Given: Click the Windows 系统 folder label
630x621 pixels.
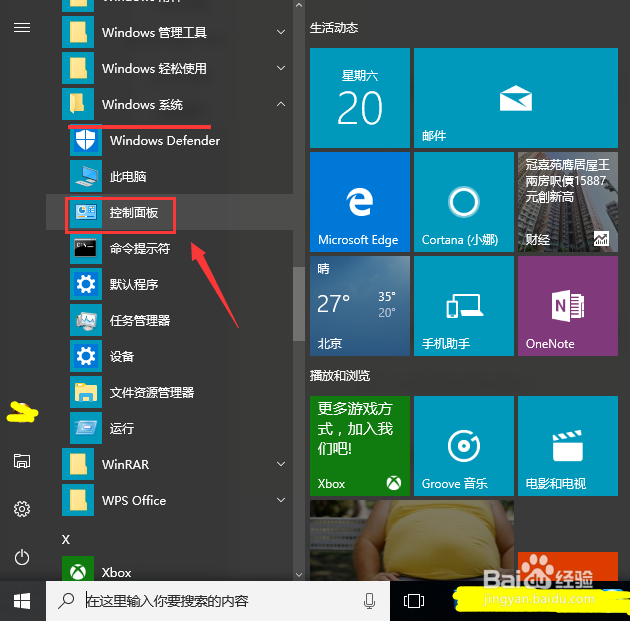Looking at the screenshot, I should (x=142, y=104).
